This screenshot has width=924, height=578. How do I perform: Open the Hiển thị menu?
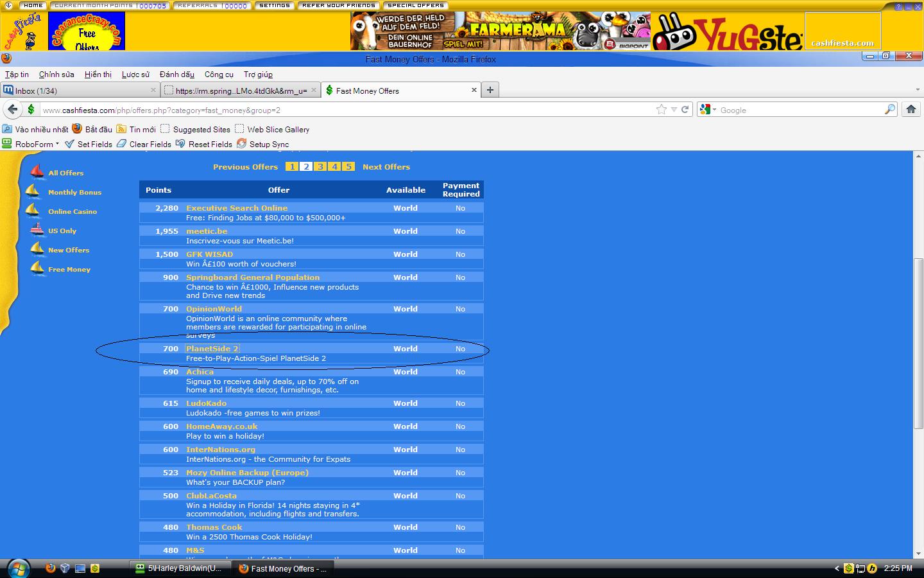pyautogui.click(x=98, y=74)
